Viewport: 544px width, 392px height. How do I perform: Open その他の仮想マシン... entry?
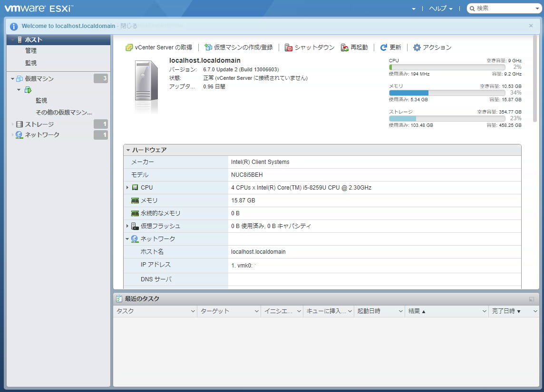click(64, 113)
